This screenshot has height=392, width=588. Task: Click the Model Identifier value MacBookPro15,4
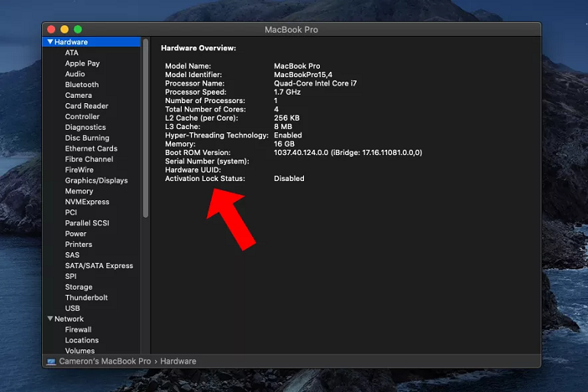pos(303,75)
